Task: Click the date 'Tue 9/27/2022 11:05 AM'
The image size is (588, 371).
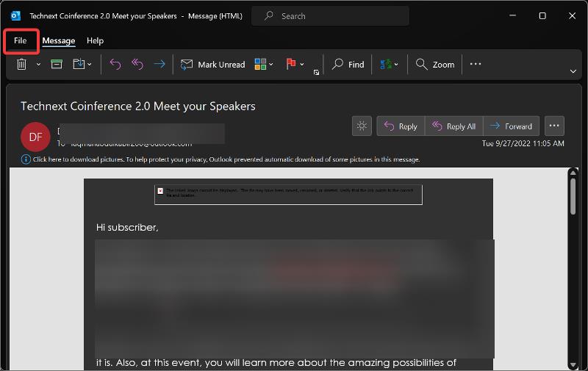Action: pyautogui.click(x=523, y=143)
